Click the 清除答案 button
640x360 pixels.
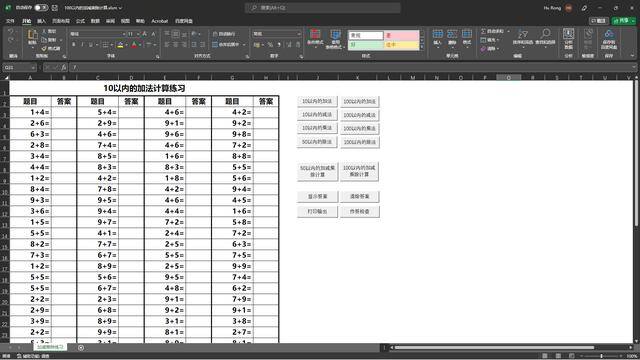pyautogui.click(x=360, y=196)
